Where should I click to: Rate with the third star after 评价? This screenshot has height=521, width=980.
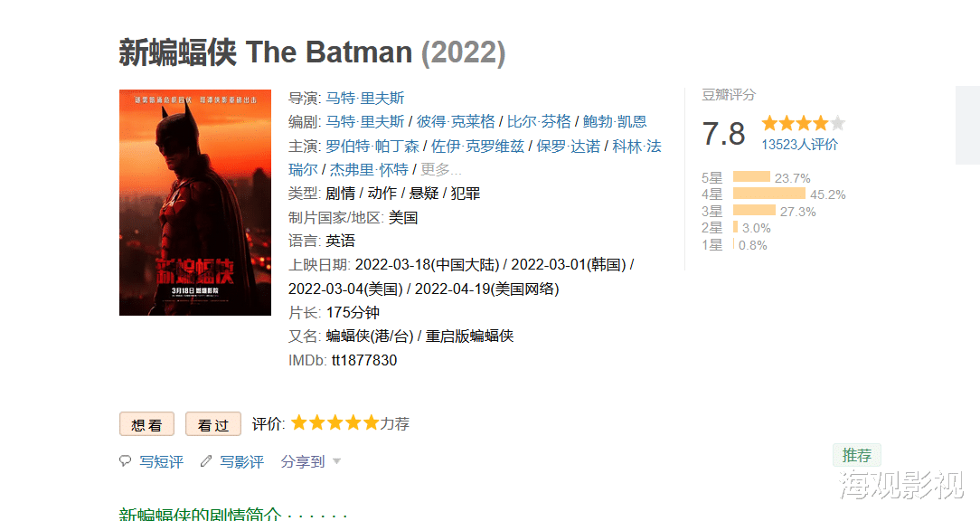335,422
